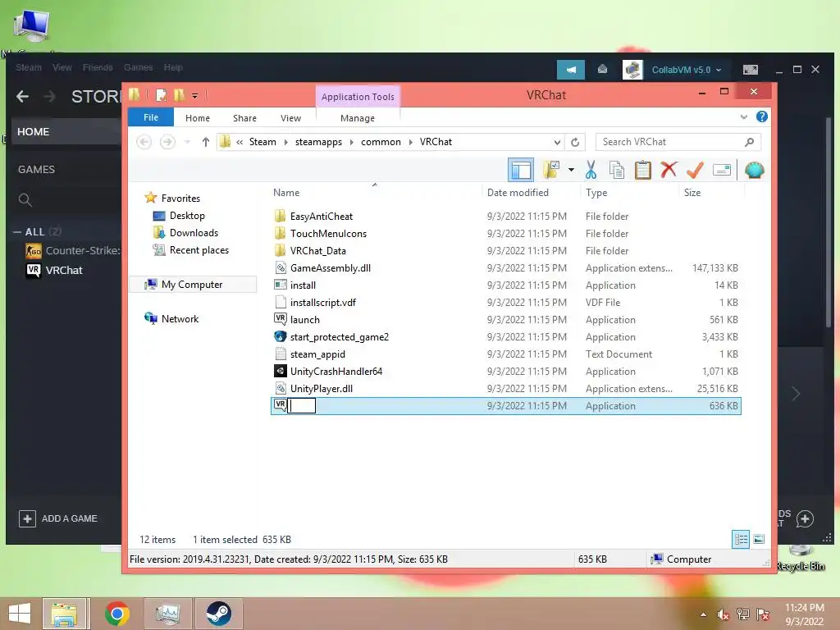840x630 pixels.
Task: Click the Rename field icon in toolbar
Action: click(722, 171)
